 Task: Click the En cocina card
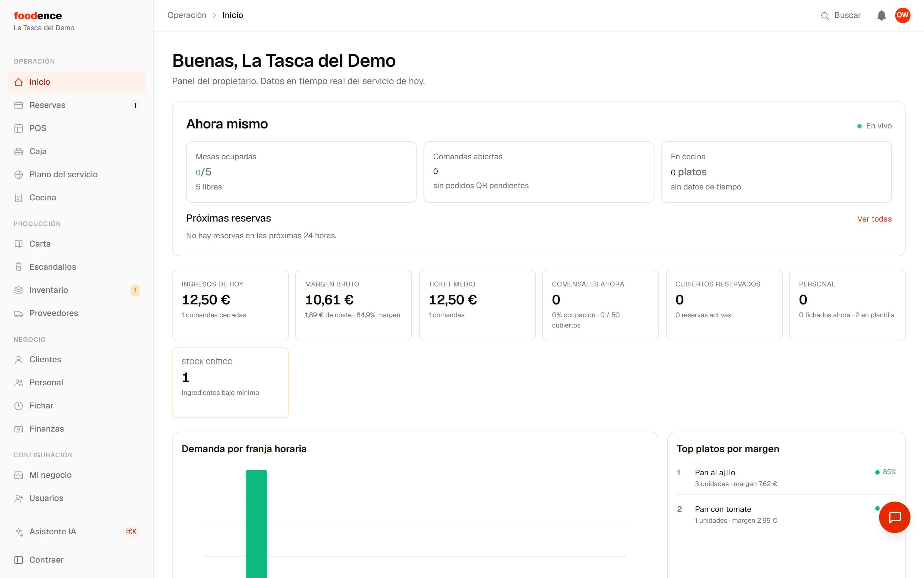(776, 172)
